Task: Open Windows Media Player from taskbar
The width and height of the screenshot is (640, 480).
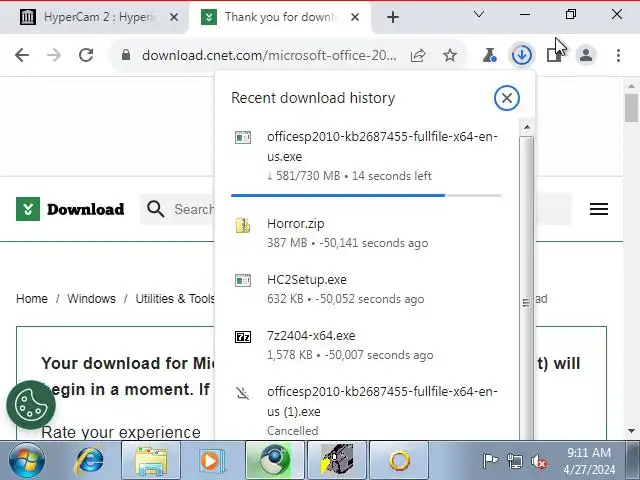Action: pos(210,461)
